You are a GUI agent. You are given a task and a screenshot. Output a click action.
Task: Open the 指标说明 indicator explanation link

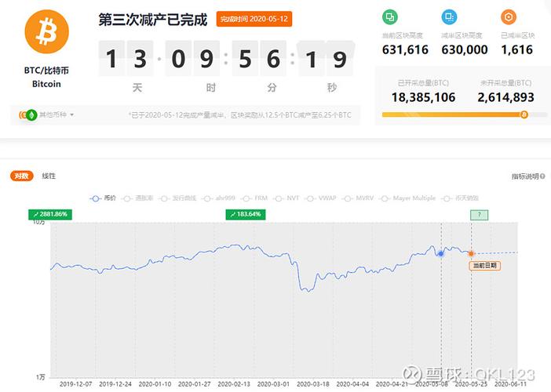point(524,176)
